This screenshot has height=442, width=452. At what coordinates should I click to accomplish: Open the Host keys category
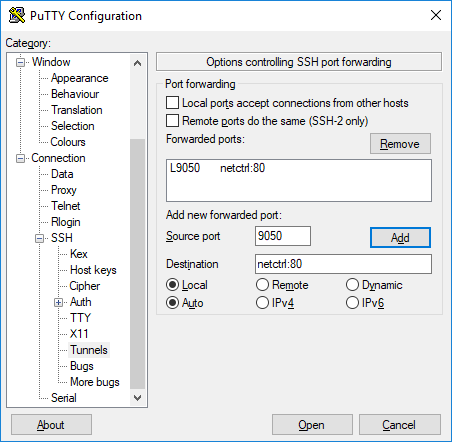(93, 270)
